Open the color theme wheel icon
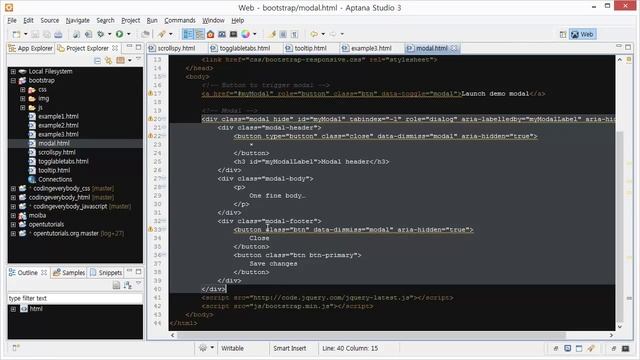 pyautogui.click(x=245, y=34)
